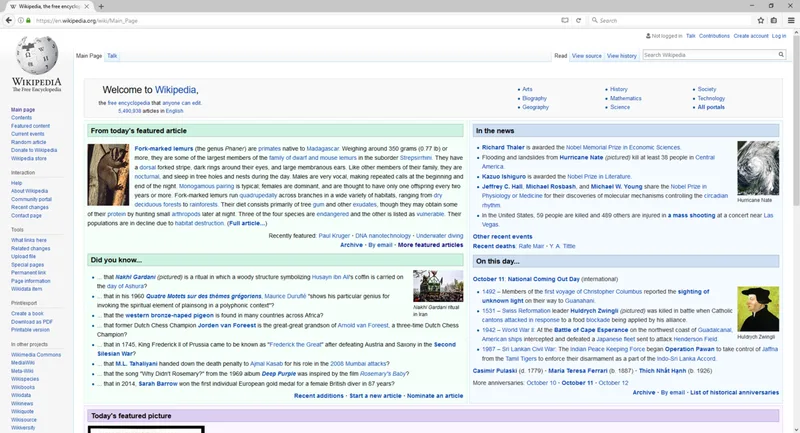The width and height of the screenshot is (800, 433).
Task: Open October 12 anniversaries link
Action: coord(613,383)
